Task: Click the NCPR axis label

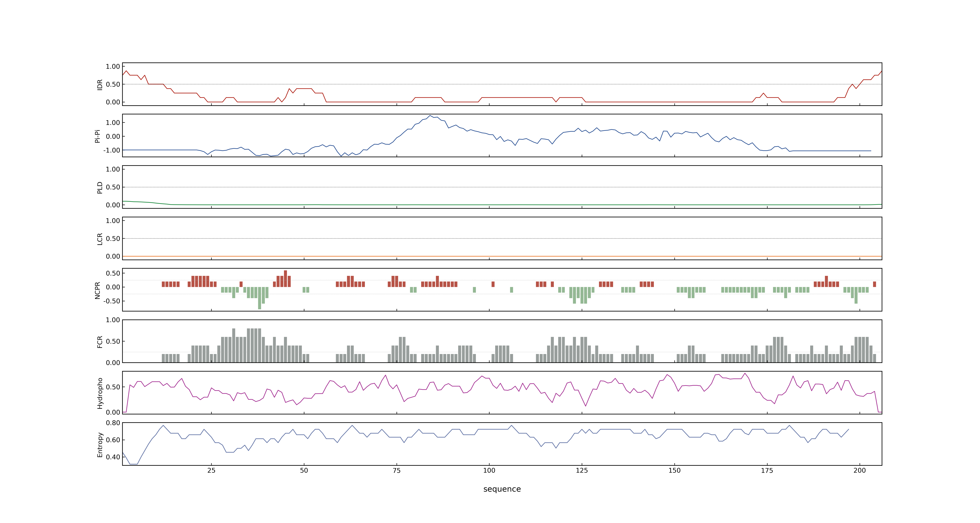Action: click(97, 290)
